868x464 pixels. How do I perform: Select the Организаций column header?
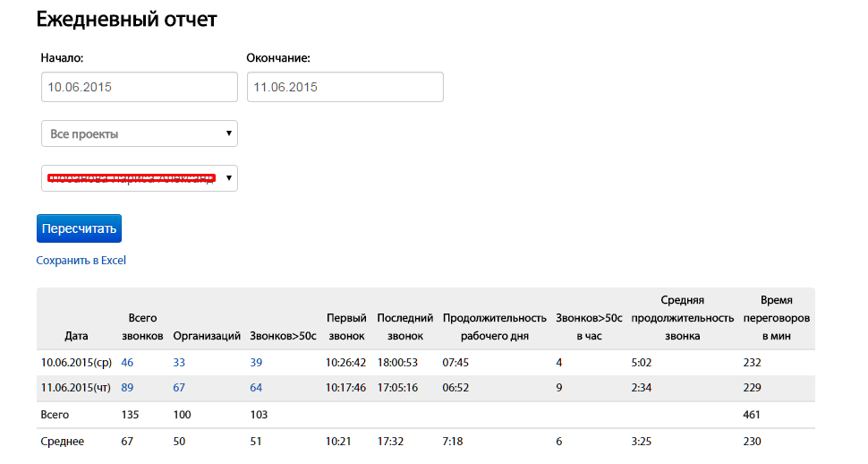pyautogui.click(x=207, y=336)
